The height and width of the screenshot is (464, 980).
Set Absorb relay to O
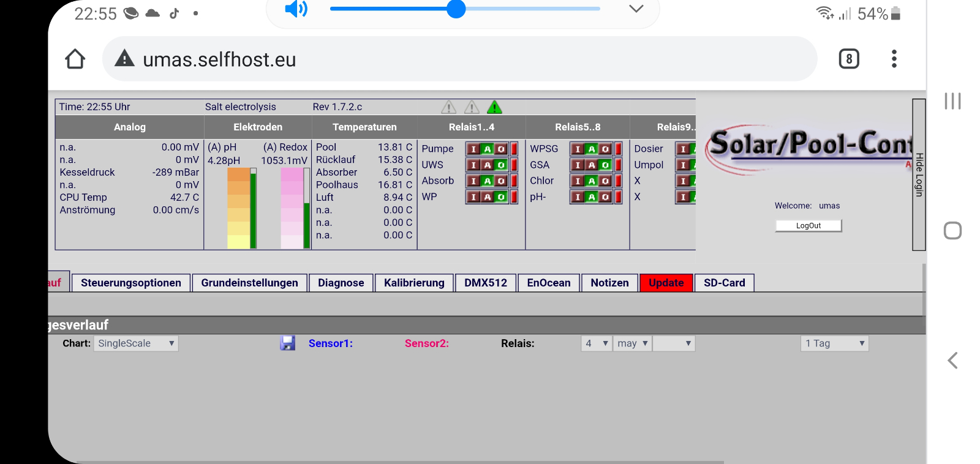[501, 181]
